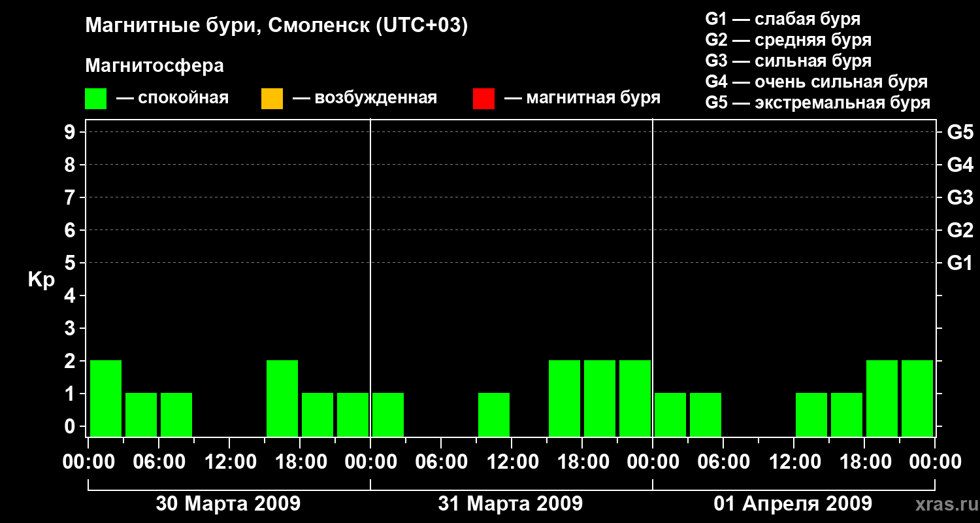Click the G1 storm level axis label
Screen dimensions: 980x523
click(x=960, y=263)
